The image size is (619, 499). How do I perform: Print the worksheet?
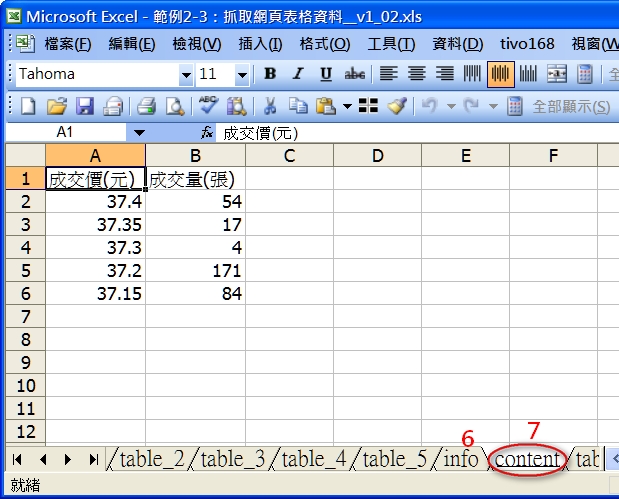click(x=146, y=106)
